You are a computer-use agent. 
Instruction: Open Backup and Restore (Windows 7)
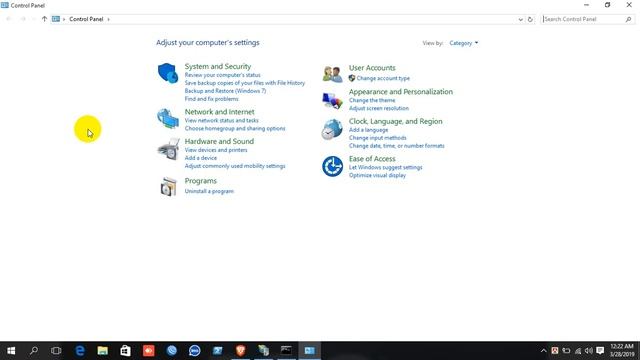click(x=225, y=91)
